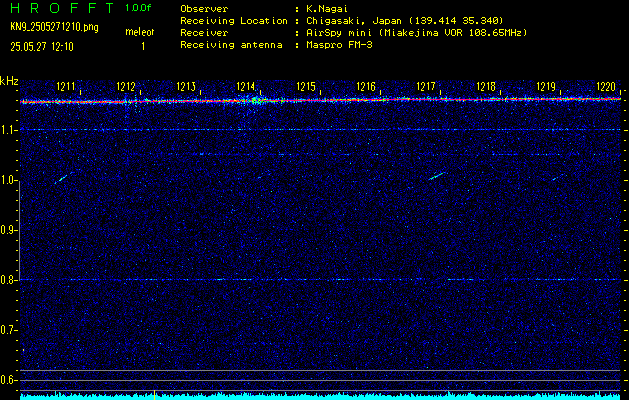Click the 0.8 kHz axis label
This screenshot has width=629, height=400.
pyautogui.click(x=9, y=280)
